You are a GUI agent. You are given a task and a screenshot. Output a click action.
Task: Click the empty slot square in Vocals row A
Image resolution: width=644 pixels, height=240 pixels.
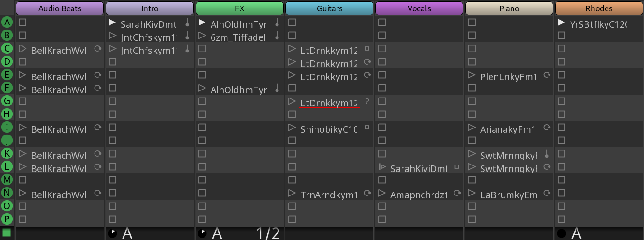(382, 22)
